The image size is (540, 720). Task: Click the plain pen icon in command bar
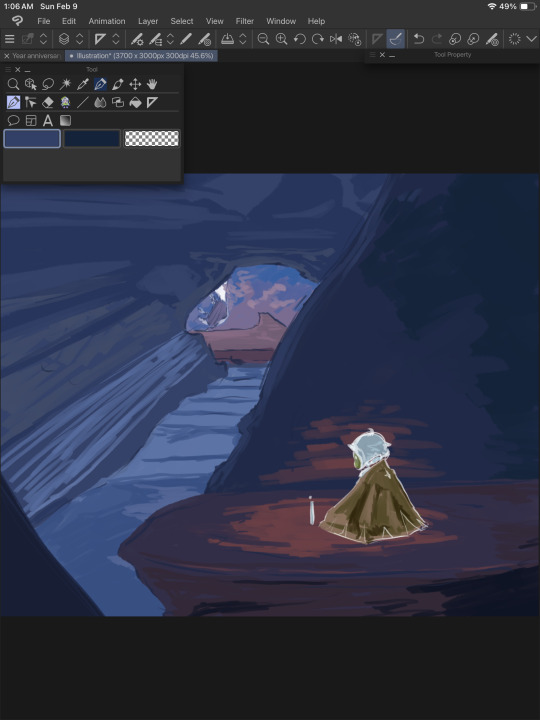pos(186,39)
